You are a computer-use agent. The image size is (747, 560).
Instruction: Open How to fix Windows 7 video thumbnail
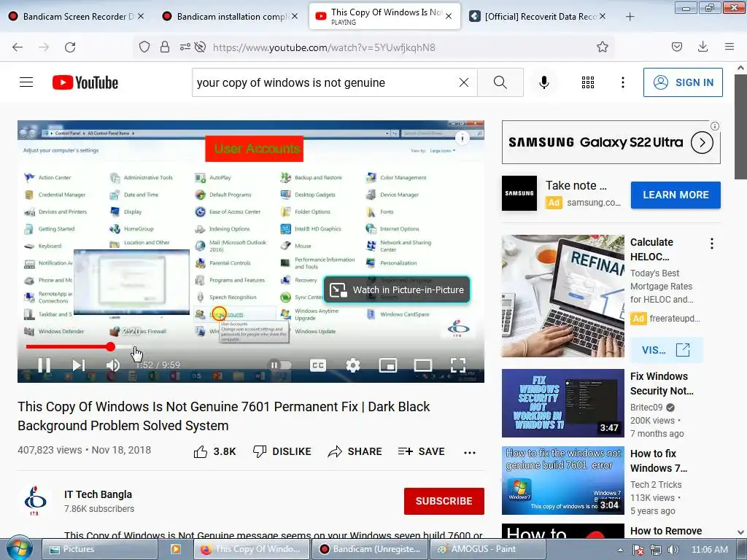click(x=562, y=480)
